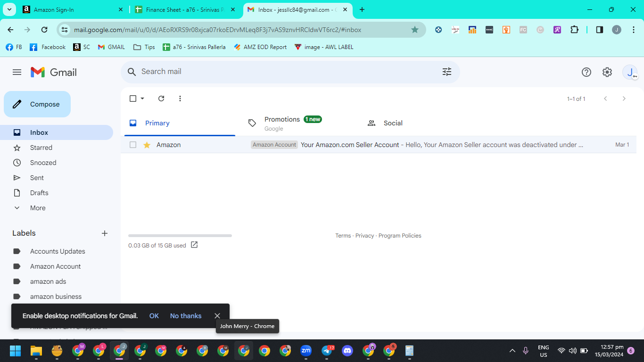Open Gmail main menu hamburger icon
The width and height of the screenshot is (644, 362).
[x=17, y=72]
